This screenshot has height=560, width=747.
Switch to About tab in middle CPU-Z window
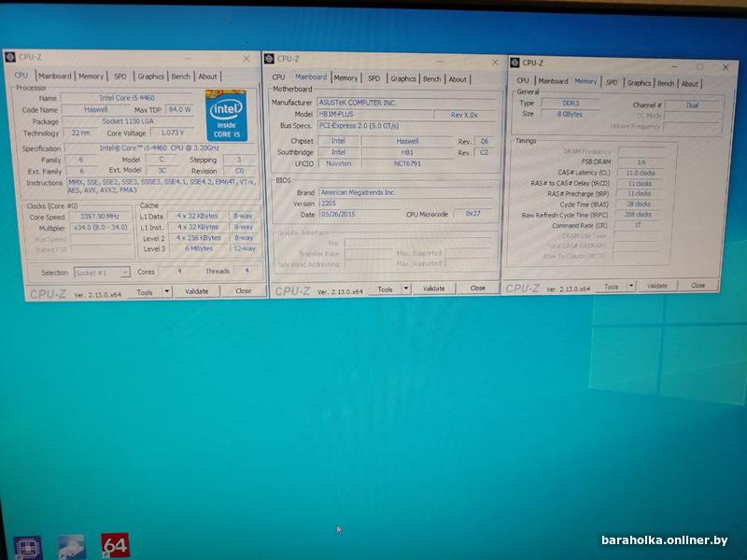coord(458,79)
